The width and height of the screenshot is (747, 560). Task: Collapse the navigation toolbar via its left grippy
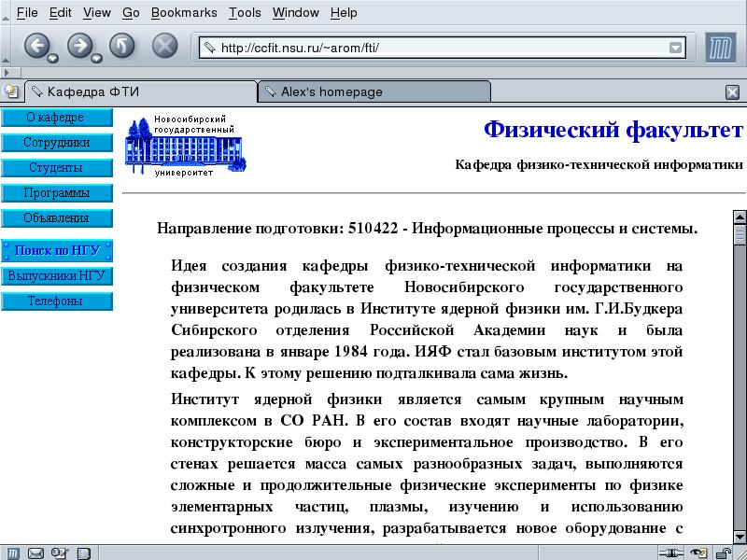pyautogui.click(x=5, y=46)
